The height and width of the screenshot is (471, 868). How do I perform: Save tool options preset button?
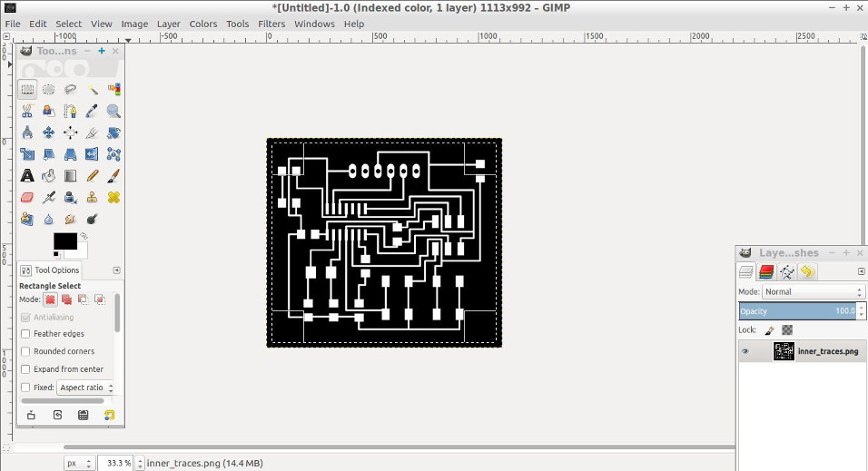pos(31,415)
